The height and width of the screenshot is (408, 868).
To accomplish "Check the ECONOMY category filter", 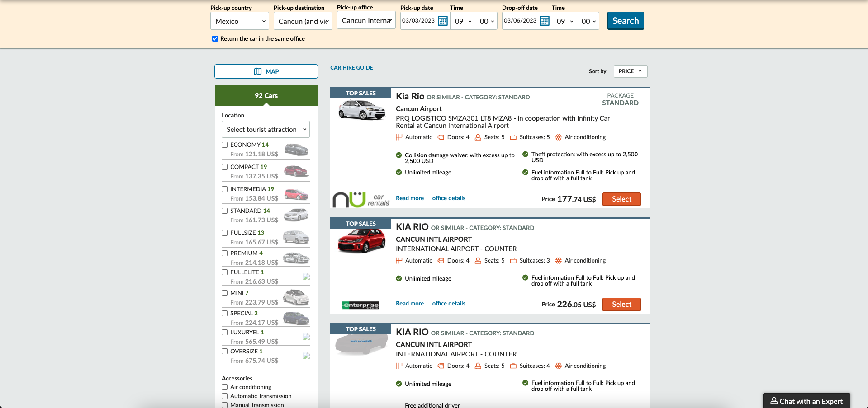I will [x=224, y=145].
